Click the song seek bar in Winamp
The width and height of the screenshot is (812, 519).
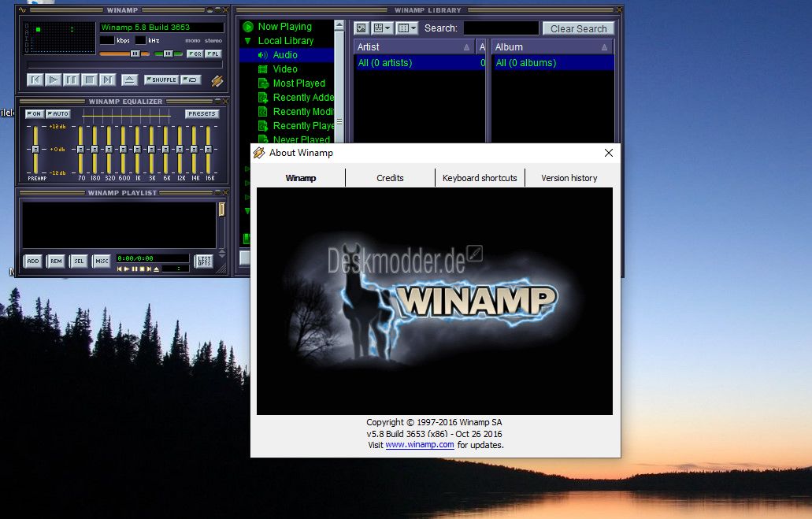click(124, 65)
